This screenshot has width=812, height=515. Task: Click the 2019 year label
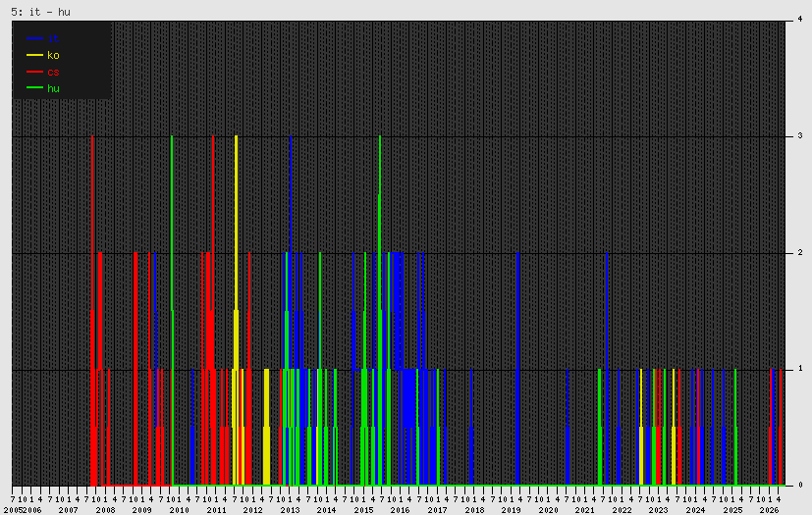(x=512, y=510)
